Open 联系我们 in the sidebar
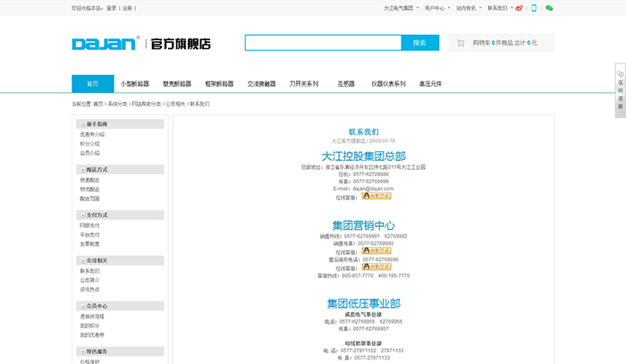Screen dimensions: 626x364 (x=89, y=271)
